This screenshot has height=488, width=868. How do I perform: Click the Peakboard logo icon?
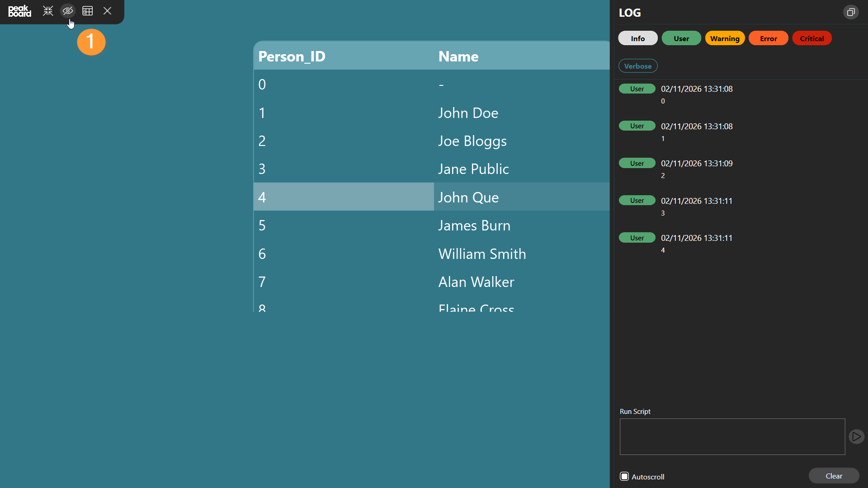(x=20, y=11)
